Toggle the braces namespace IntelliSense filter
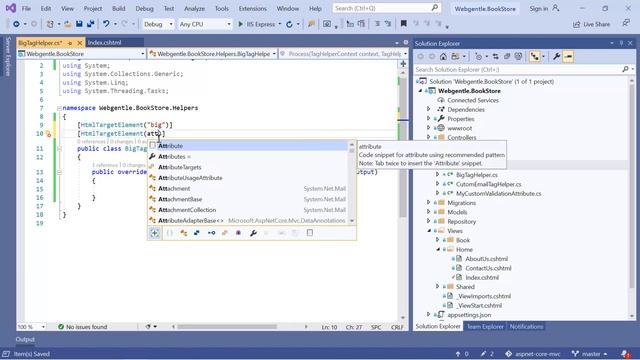The height and width of the screenshot is (360, 640). coord(170,233)
